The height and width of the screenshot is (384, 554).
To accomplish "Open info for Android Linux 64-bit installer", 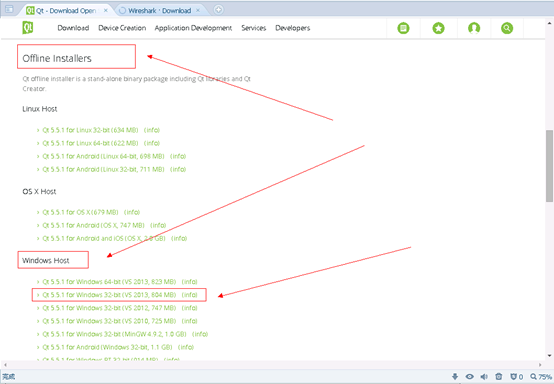I will (178, 156).
